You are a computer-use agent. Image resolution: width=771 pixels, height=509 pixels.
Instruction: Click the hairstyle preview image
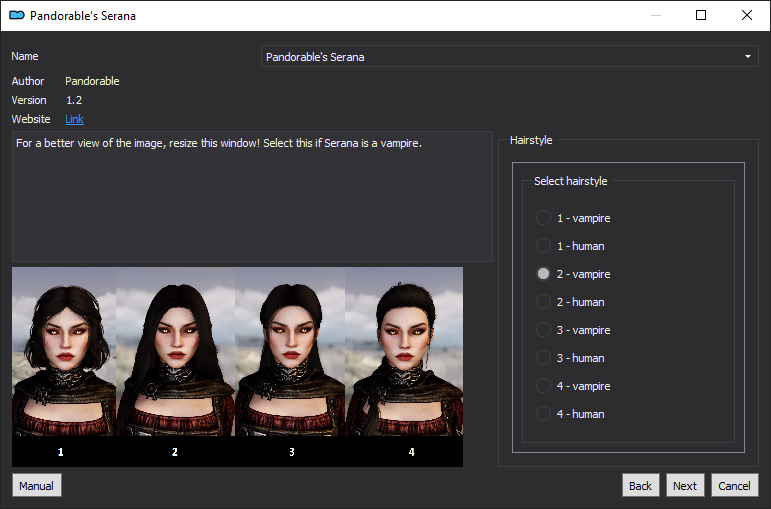(237, 366)
